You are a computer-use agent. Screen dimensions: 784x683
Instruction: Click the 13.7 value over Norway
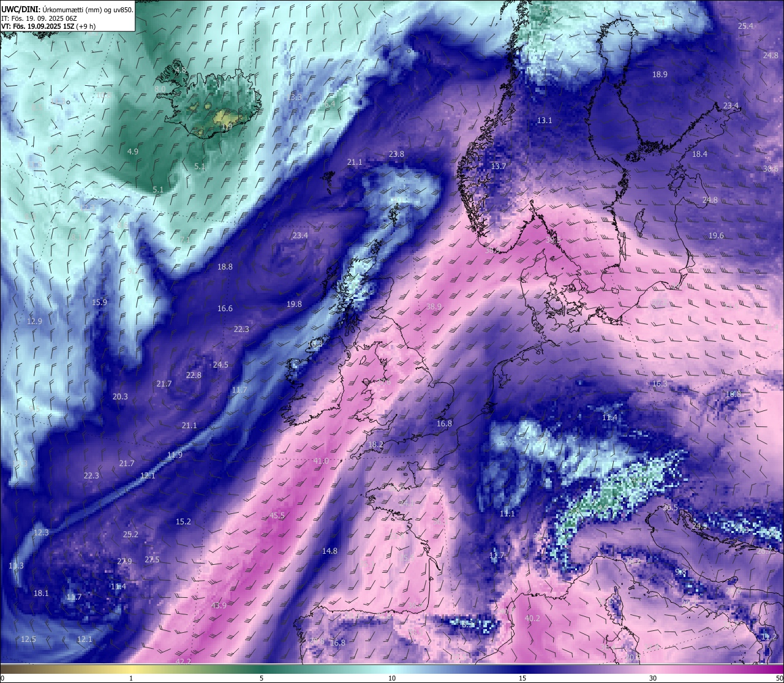click(x=499, y=166)
